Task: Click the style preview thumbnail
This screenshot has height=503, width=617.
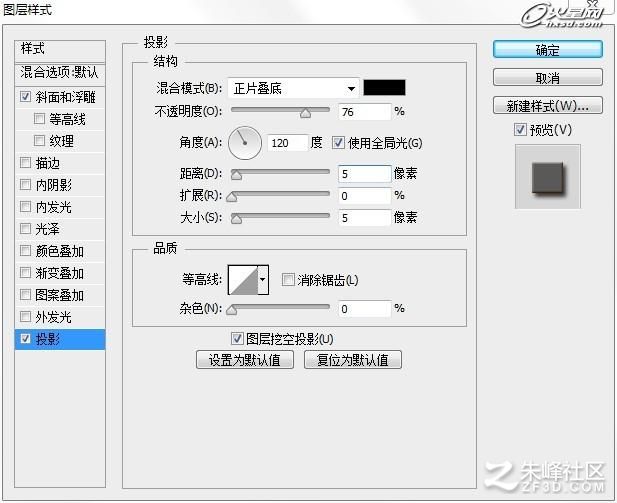Action: 547,176
